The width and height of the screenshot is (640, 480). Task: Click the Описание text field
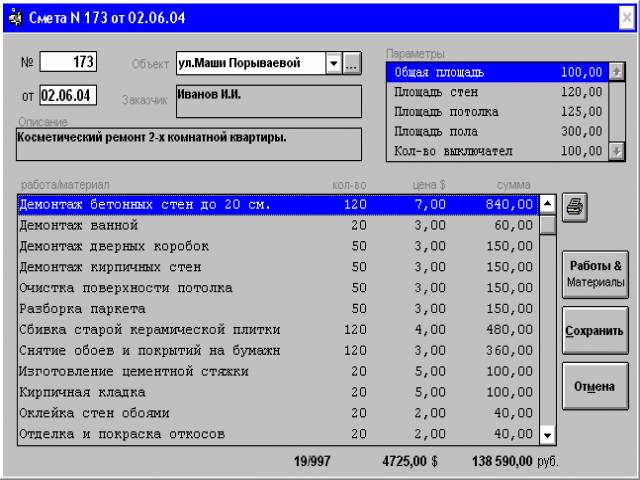click(189, 144)
